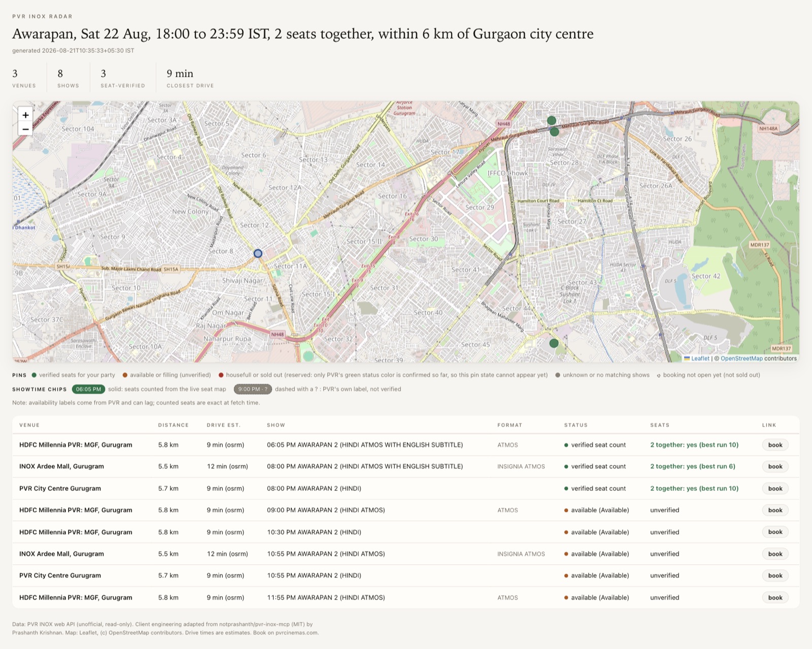812x649 pixels.
Task: Click 'unverified' seats for 11:55 PM show
Action: pos(664,597)
